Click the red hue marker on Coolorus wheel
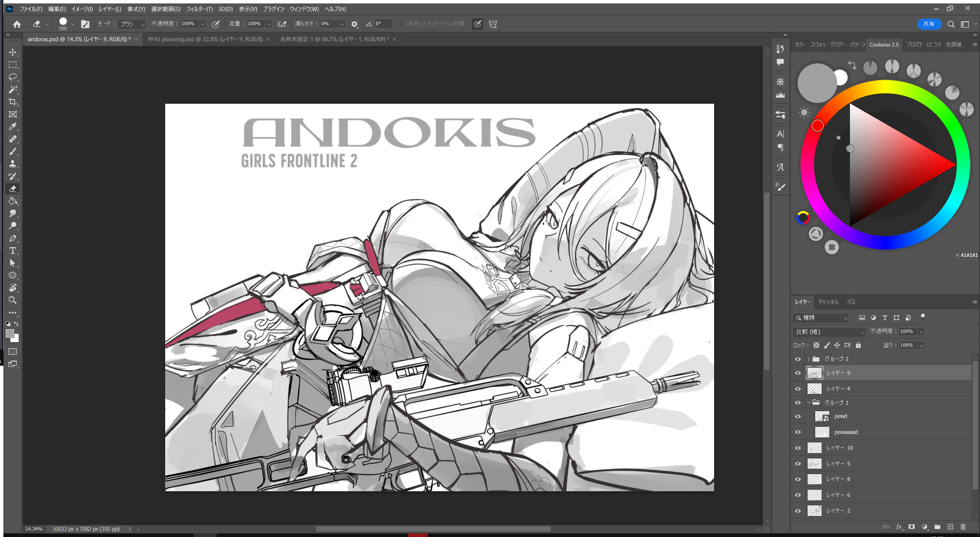The image size is (980, 537). (817, 125)
